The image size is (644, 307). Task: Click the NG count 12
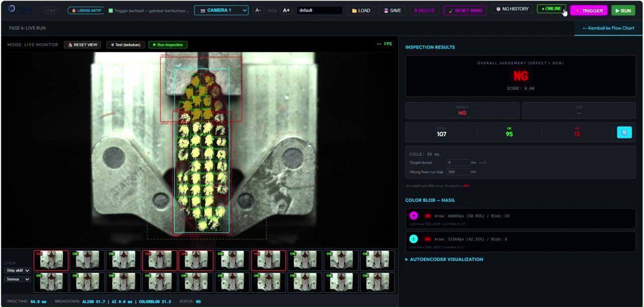tap(577, 134)
